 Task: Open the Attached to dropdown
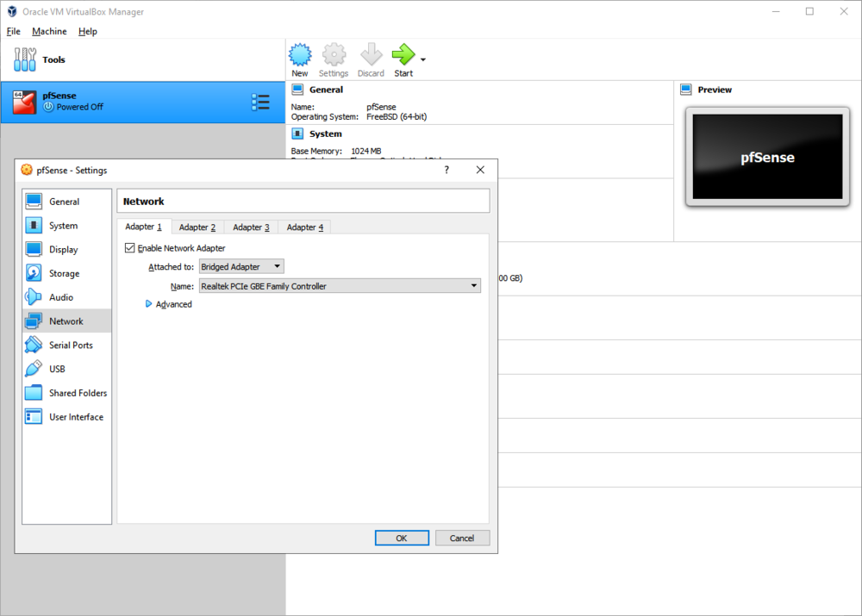tap(240, 266)
